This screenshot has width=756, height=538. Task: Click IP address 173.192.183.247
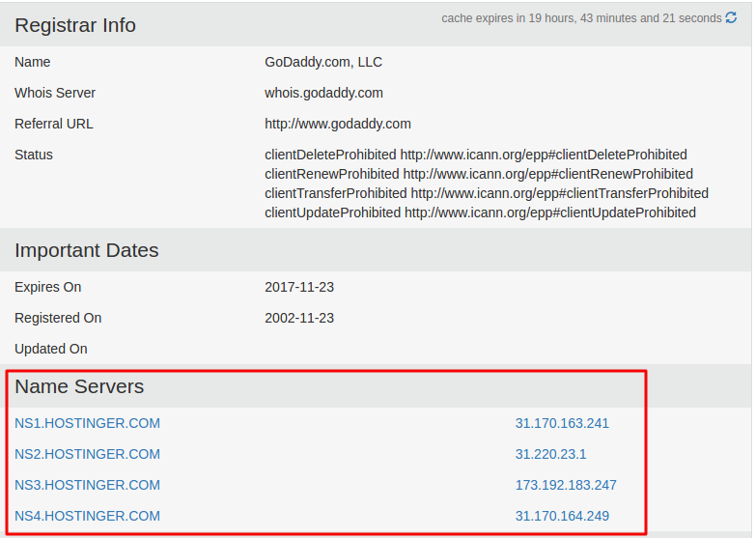coord(566,485)
